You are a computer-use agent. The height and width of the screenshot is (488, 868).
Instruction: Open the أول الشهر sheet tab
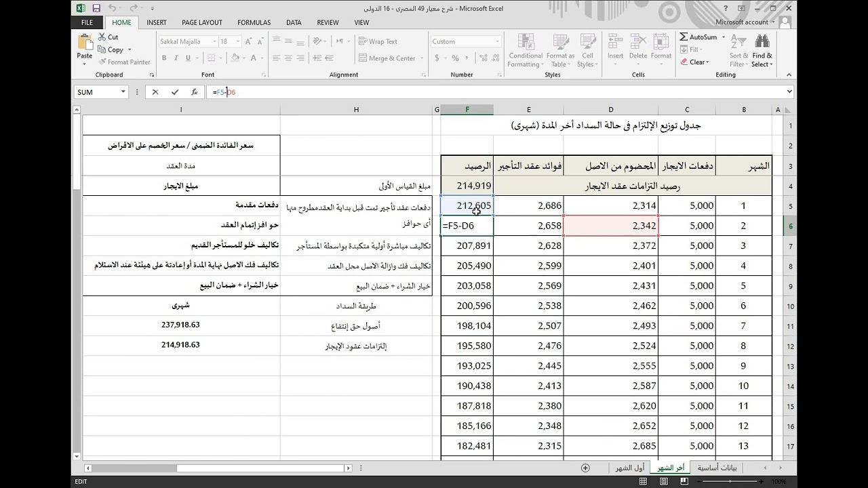coord(630,468)
